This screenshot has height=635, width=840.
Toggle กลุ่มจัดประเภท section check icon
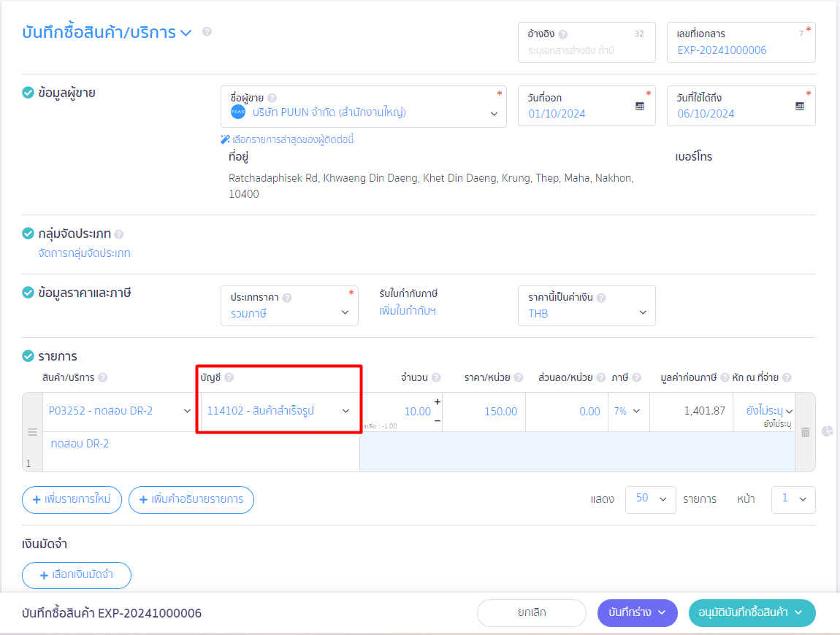click(28, 234)
